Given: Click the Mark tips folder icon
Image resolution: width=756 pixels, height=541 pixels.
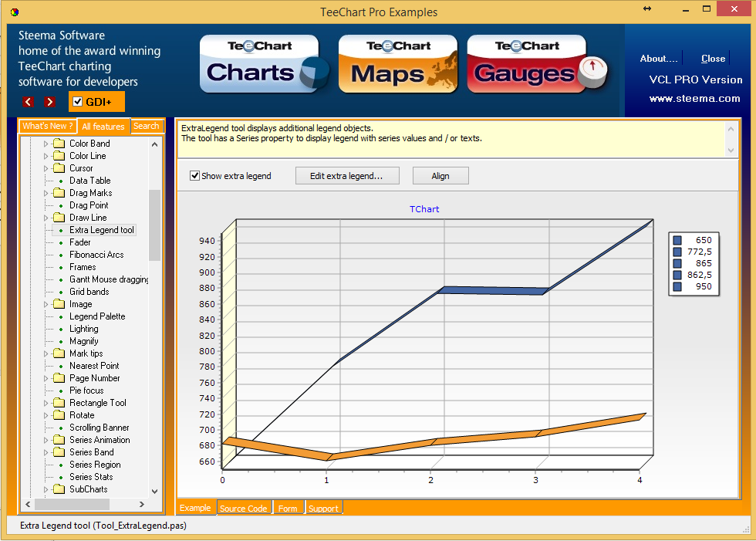Looking at the screenshot, I should pyautogui.click(x=59, y=353).
